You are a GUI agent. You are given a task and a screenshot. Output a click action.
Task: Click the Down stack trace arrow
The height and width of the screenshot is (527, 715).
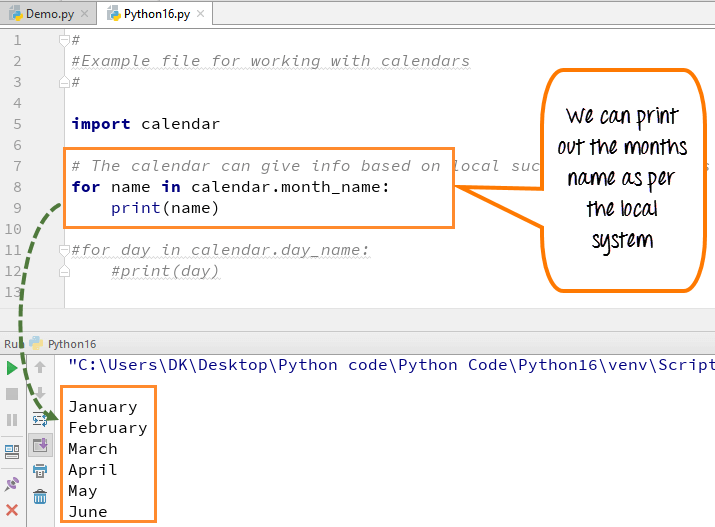(x=40, y=393)
